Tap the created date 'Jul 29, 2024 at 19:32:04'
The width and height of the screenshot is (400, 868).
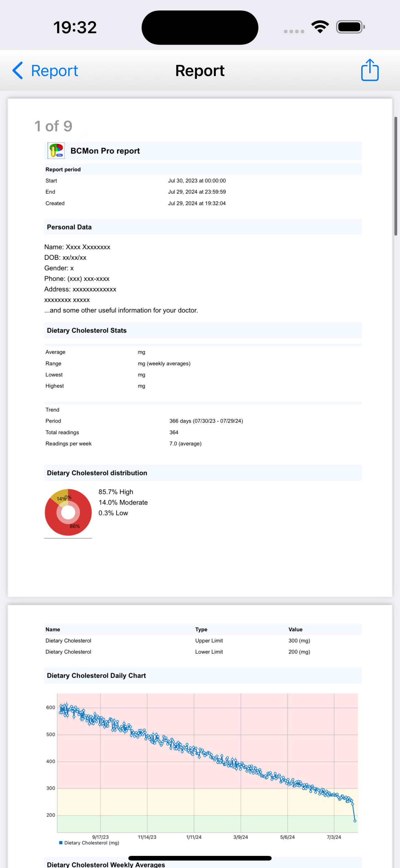click(197, 203)
